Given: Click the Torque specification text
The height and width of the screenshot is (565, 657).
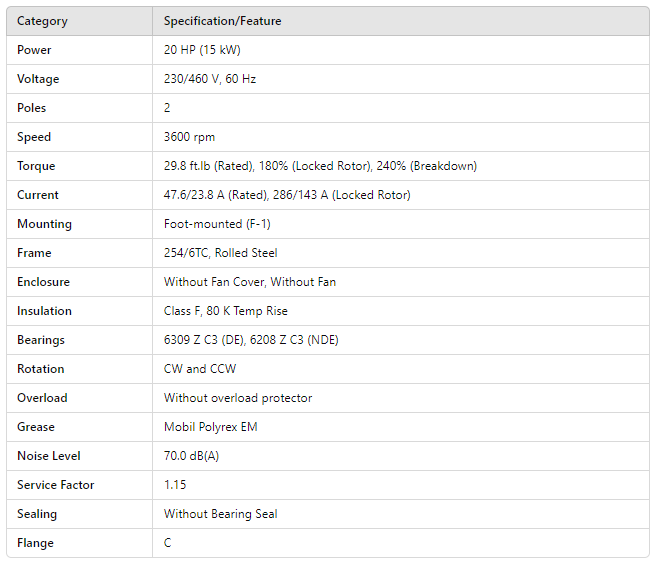Looking at the screenshot, I should 320,166.
